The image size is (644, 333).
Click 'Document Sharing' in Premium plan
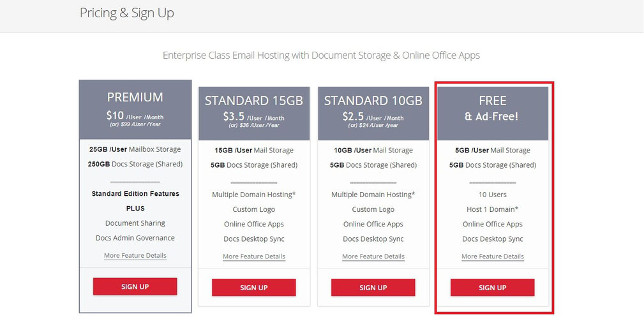135,223
